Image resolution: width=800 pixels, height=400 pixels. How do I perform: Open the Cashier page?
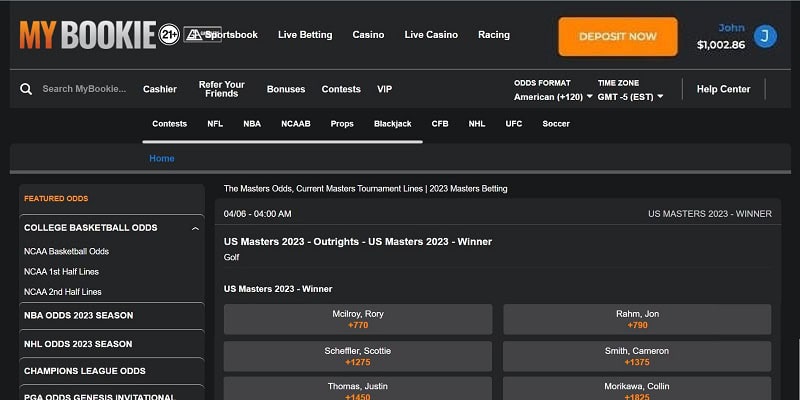160,89
